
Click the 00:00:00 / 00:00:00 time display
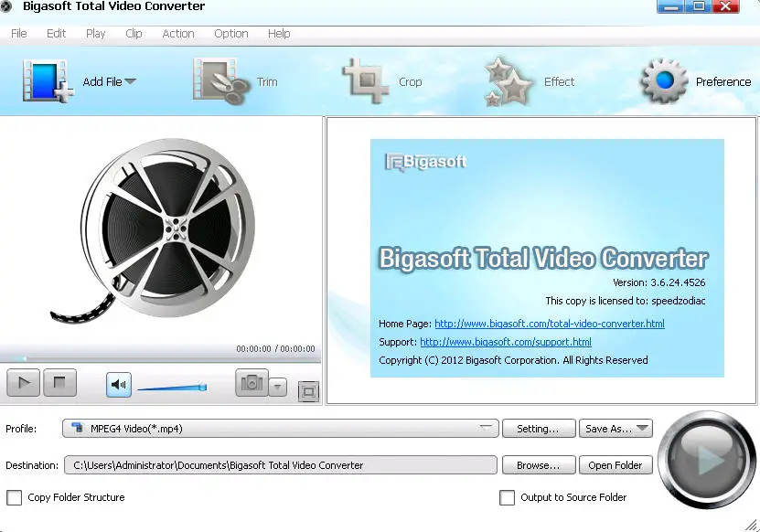[x=275, y=349]
